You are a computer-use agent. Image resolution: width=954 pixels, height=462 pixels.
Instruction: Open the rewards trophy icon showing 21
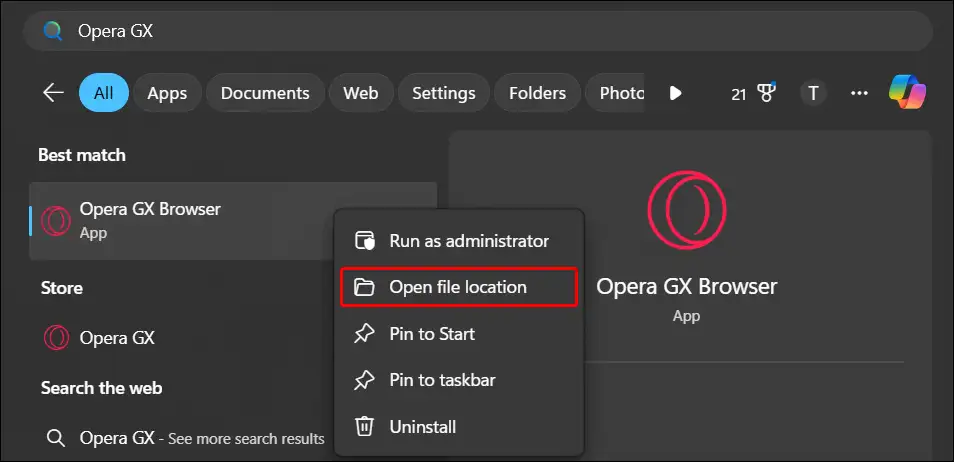pyautogui.click(x=754, y=93)
